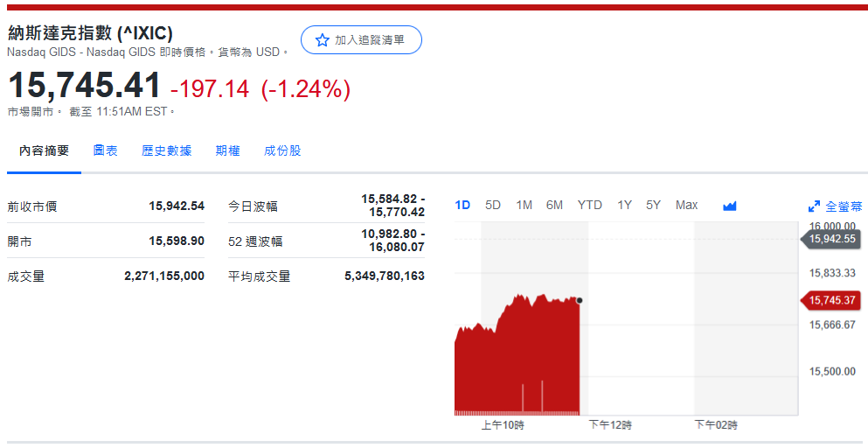
Task: Select the 5Y chart range
Action: [653, 205]
